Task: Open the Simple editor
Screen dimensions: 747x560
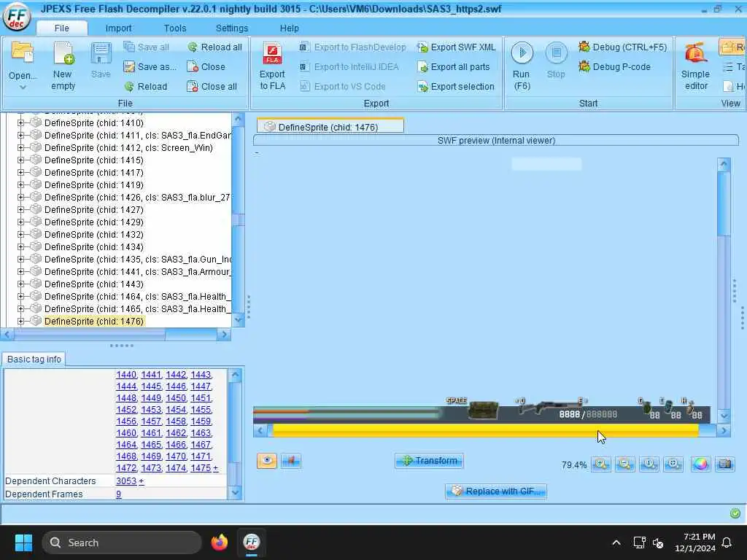Action: point(695,66)
